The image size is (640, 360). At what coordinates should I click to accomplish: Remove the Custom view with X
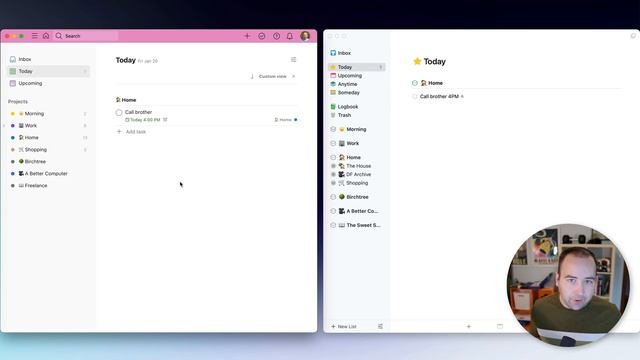(x=293, y=76)
